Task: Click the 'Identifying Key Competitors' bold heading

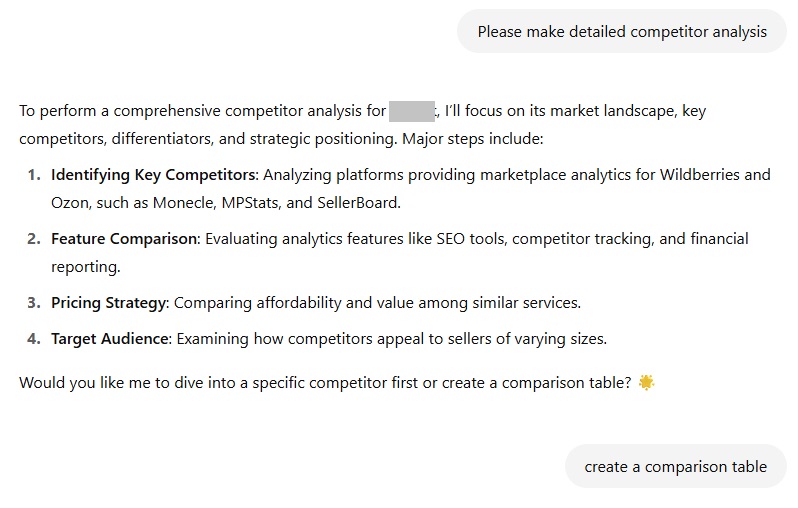Action: pos(155,175)
